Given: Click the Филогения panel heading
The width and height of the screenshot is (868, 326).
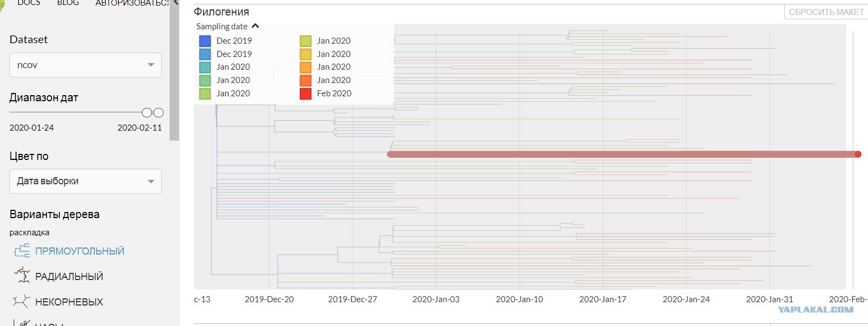Looking at the screenshot, I should pos(221,12).
